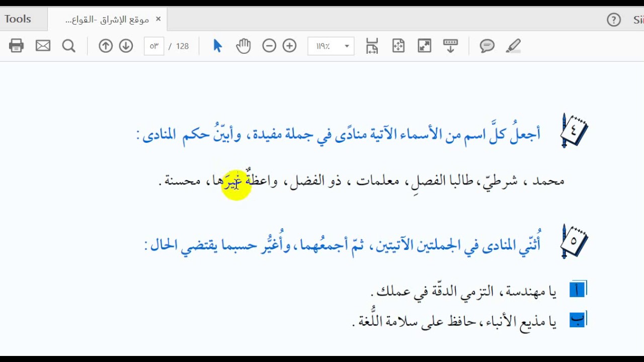Screen dimensions: 644x362
Task: Zoom out with minus button
Action: pyautogui.click(x=269, y=46)
